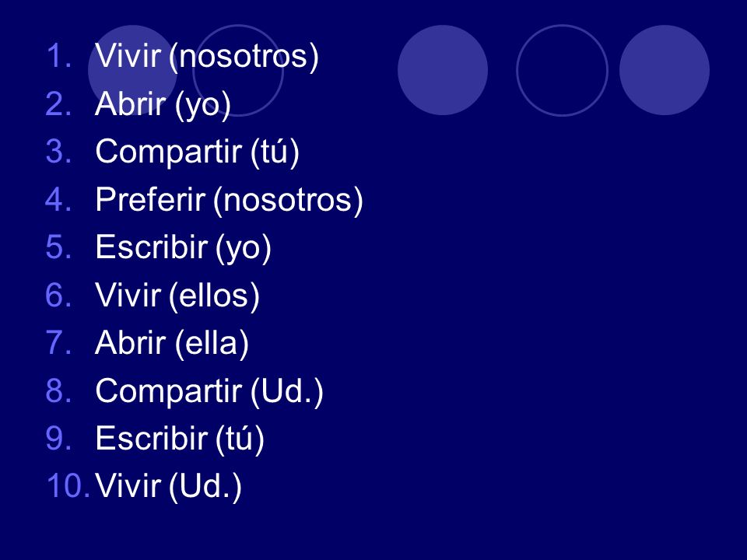
Task: Select "Vivir (Ud.)" in item 10
Action: (x=169, y=486)
